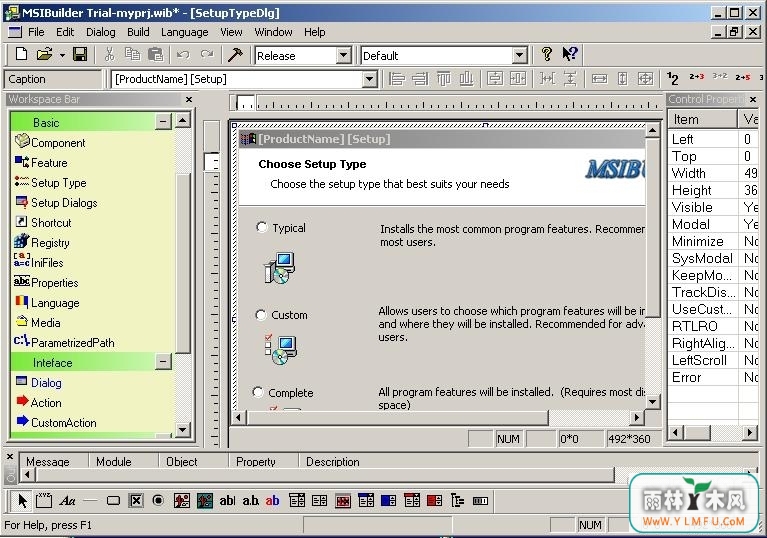
Task: Open the File menu
Action: (36, 32)
